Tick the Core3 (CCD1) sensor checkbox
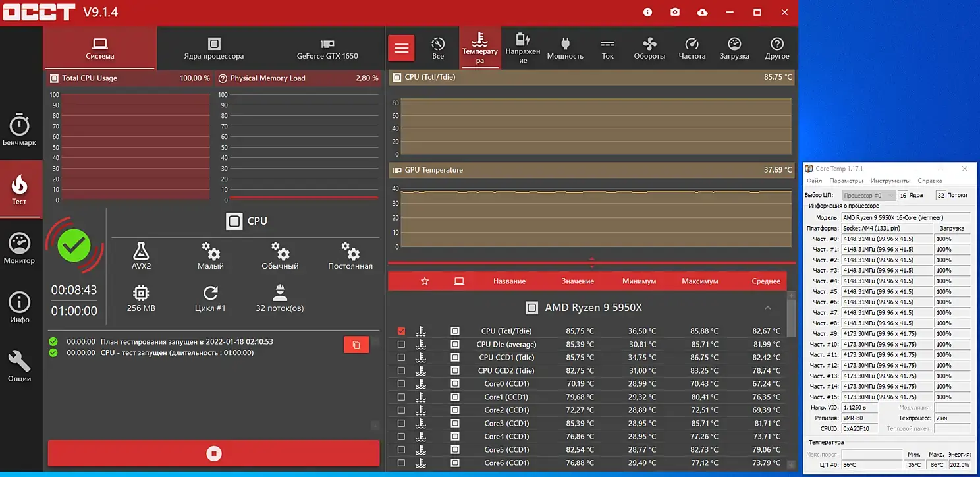This screenshot has width=980, height=477. (401, 424)
